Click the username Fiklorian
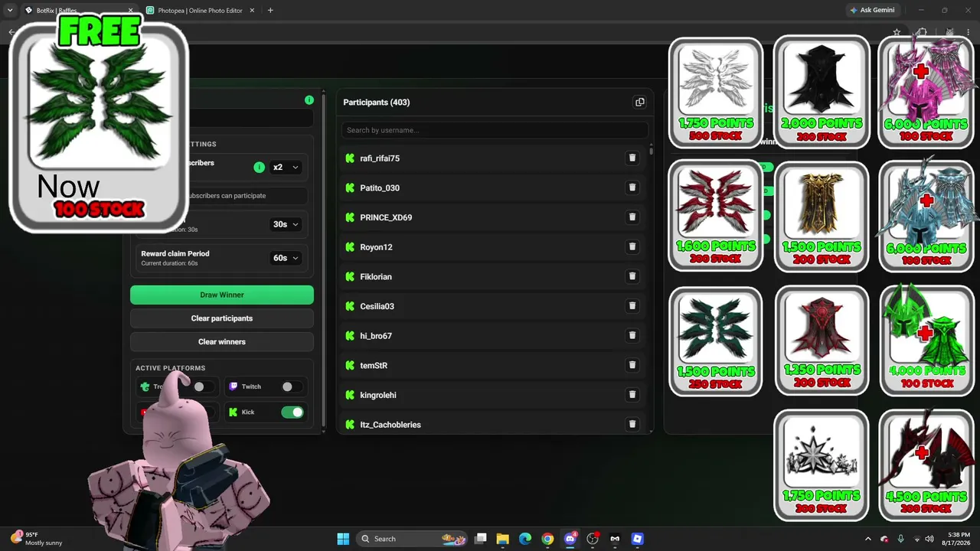980x551 pixels. 376,277
